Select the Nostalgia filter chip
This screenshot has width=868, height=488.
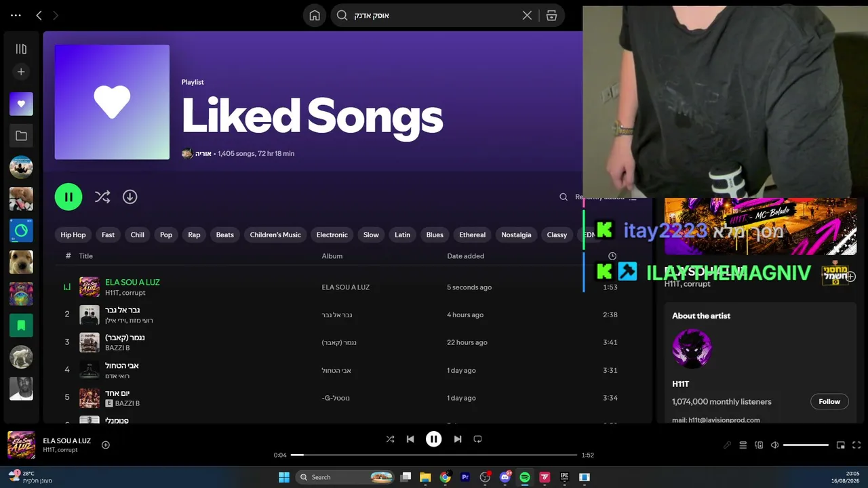pyautogui.click(x=516, y=235)
